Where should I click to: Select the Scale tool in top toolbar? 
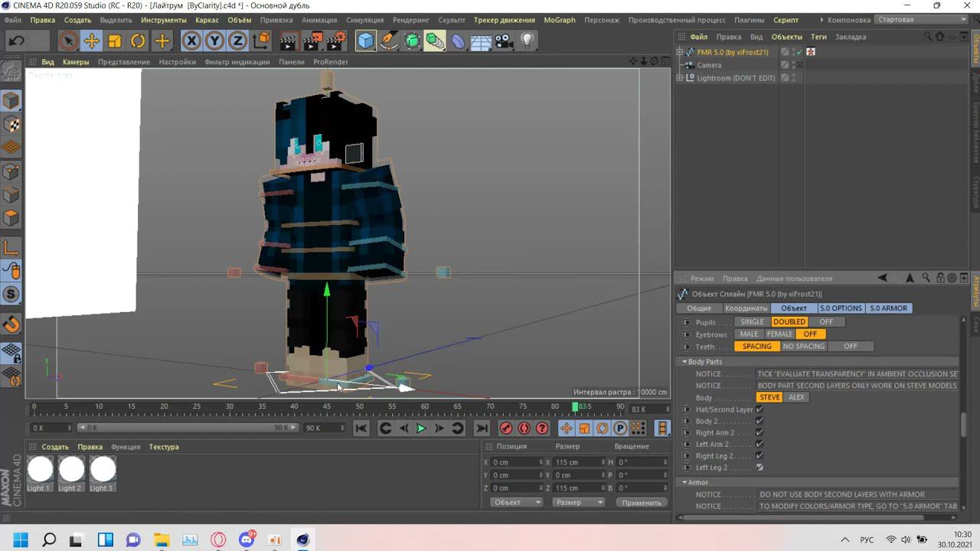(115, 41)
